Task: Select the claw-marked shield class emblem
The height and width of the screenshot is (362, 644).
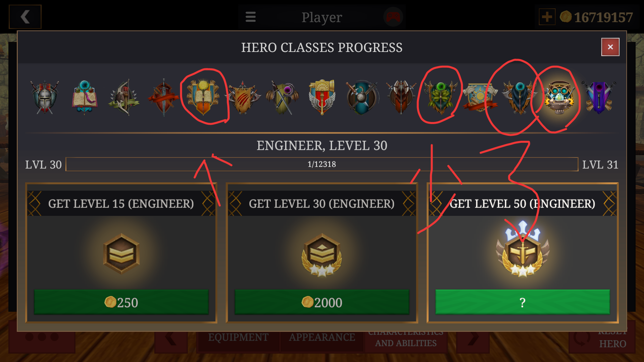Action: [x=243, y=98]
